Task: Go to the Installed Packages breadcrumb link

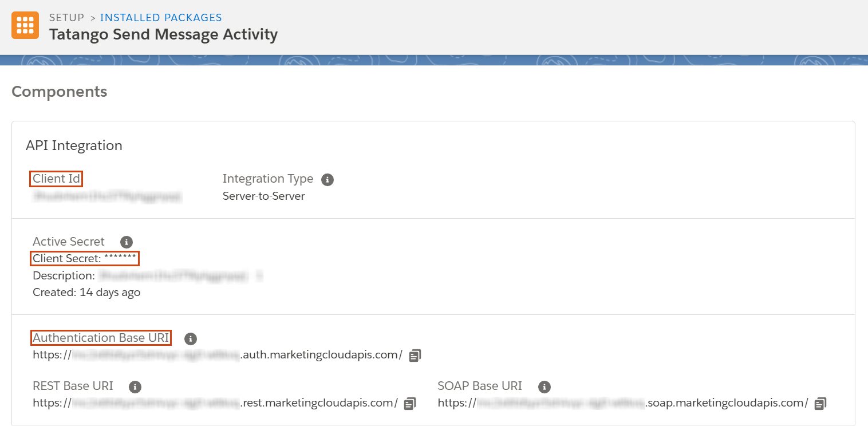Action: (161, 18)
